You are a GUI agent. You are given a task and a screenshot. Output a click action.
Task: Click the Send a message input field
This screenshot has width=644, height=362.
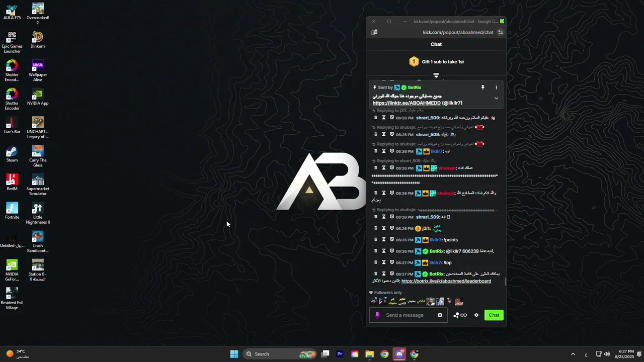click(x=408, y=315)
